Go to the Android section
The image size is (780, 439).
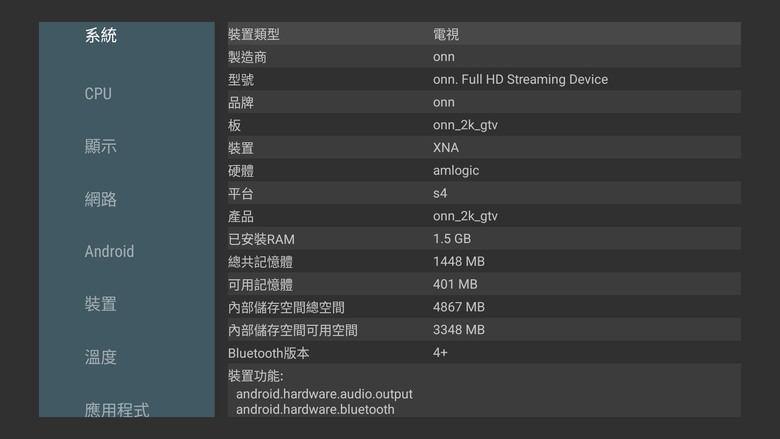point(109,252)
